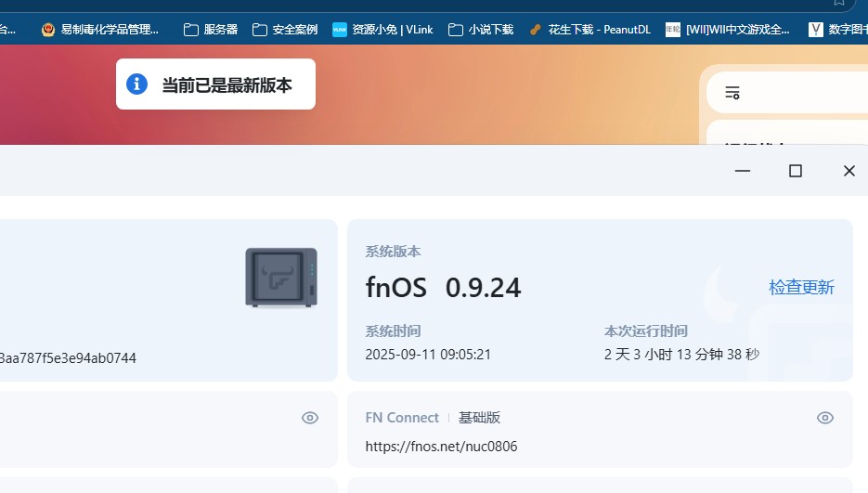
Task: Click the fnOS 0.9.24 version text
Action: click(x=443, y=288)
